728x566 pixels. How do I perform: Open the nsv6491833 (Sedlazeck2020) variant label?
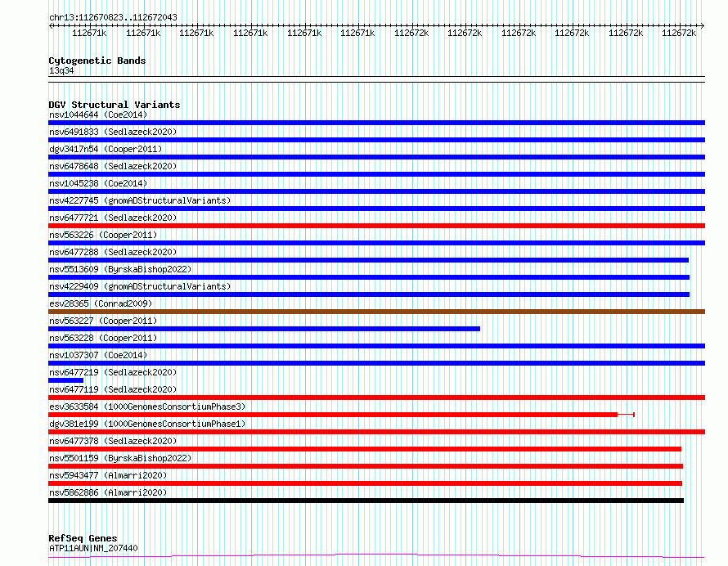tap(113, 132)
